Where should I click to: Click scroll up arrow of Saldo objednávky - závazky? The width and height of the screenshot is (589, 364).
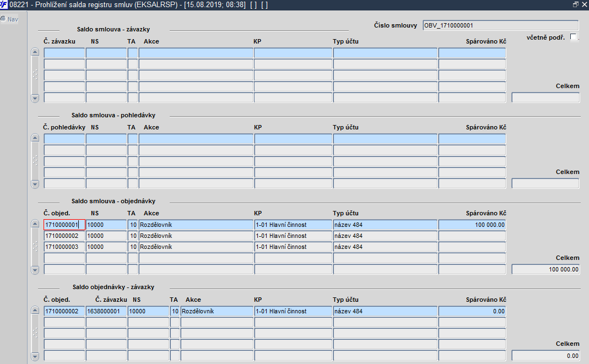(35, 310)
